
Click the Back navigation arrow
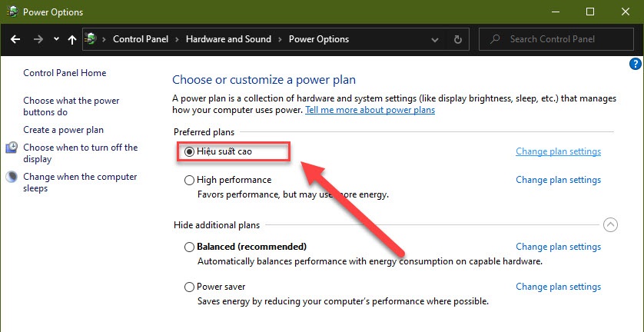coord(15,39)
